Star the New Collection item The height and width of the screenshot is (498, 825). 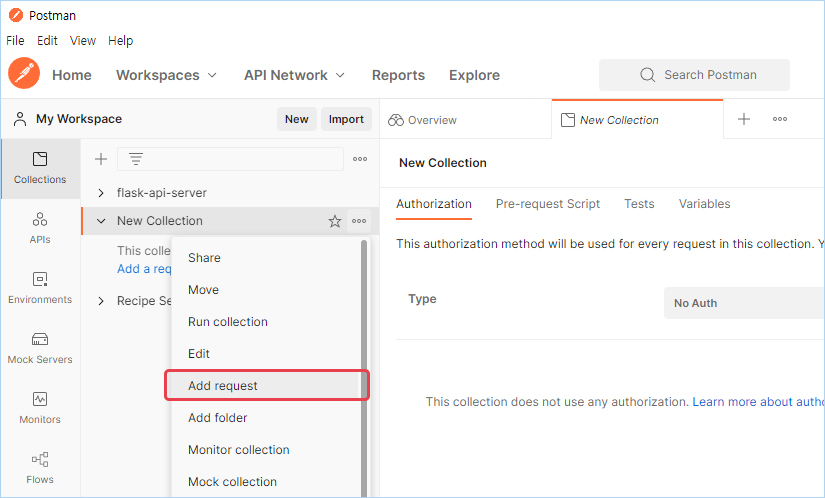(x=335, y=221)
